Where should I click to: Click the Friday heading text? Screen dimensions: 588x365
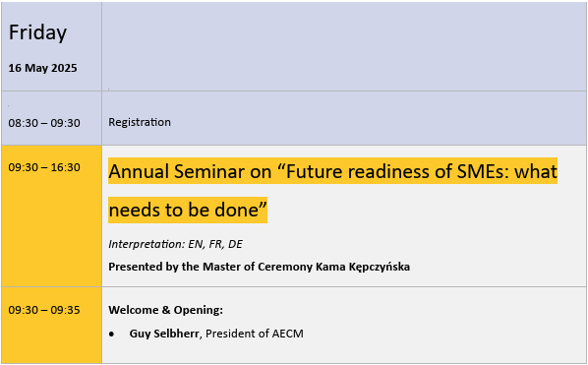coord(37,32)
